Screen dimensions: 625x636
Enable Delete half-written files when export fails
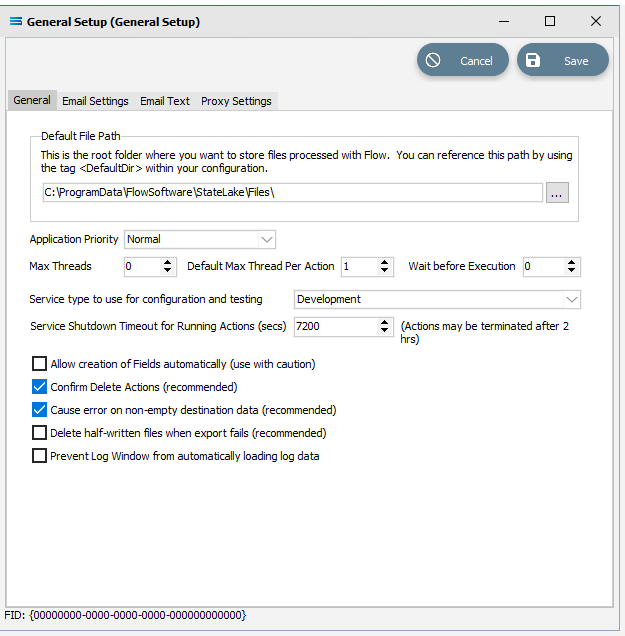pyautogui.click(x=39, y=433)
